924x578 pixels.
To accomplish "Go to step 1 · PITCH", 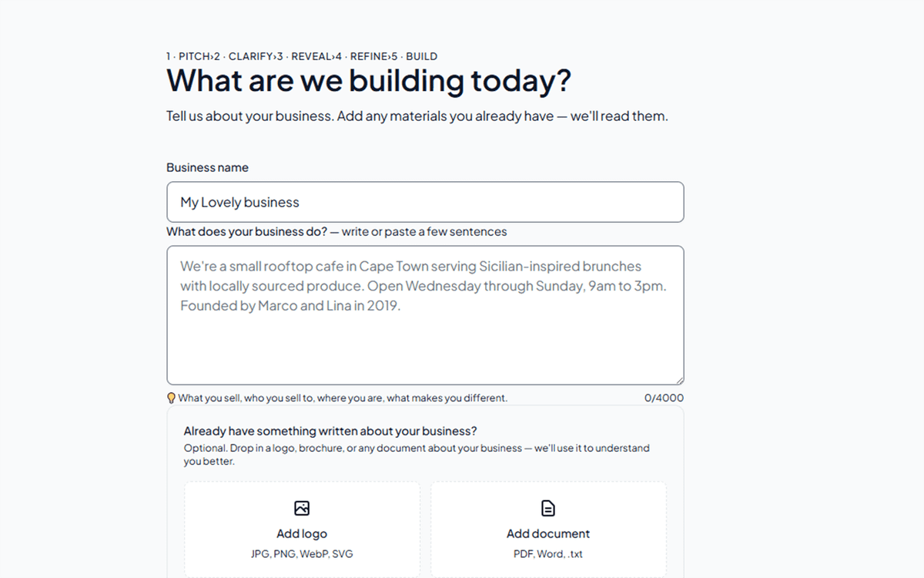I will [x=187, y=56].
